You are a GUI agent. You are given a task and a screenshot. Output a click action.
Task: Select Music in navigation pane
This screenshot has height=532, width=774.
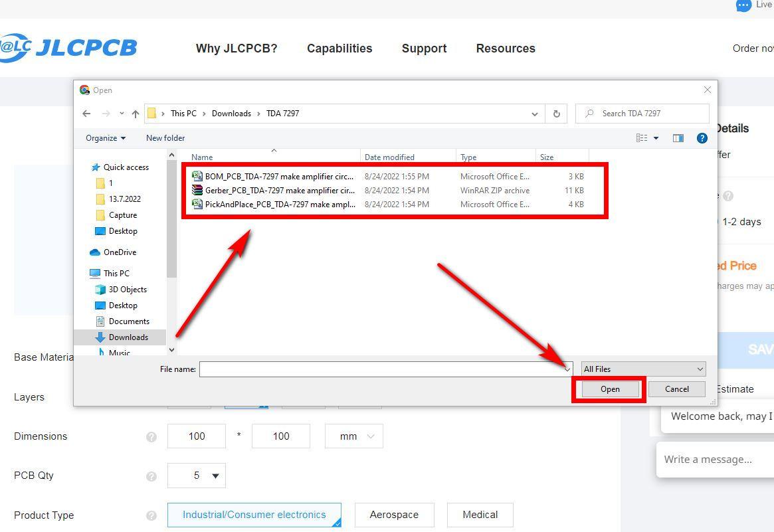point(114,353)
